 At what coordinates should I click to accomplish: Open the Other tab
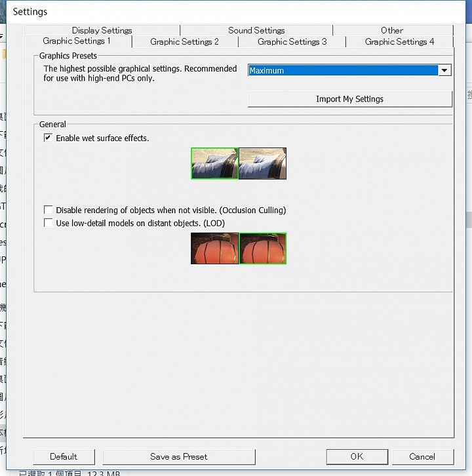click(392, 30)
